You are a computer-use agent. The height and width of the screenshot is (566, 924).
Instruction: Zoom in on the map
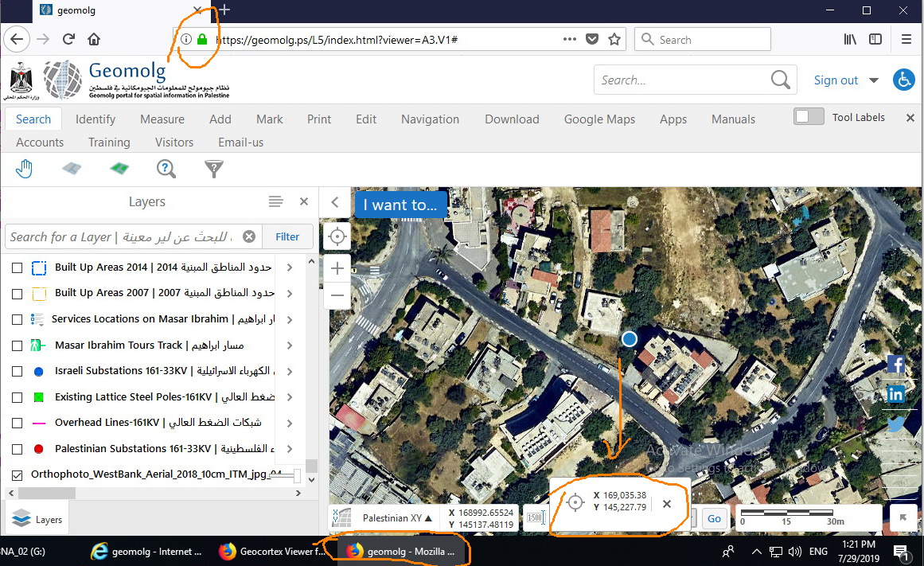[337, 269]
